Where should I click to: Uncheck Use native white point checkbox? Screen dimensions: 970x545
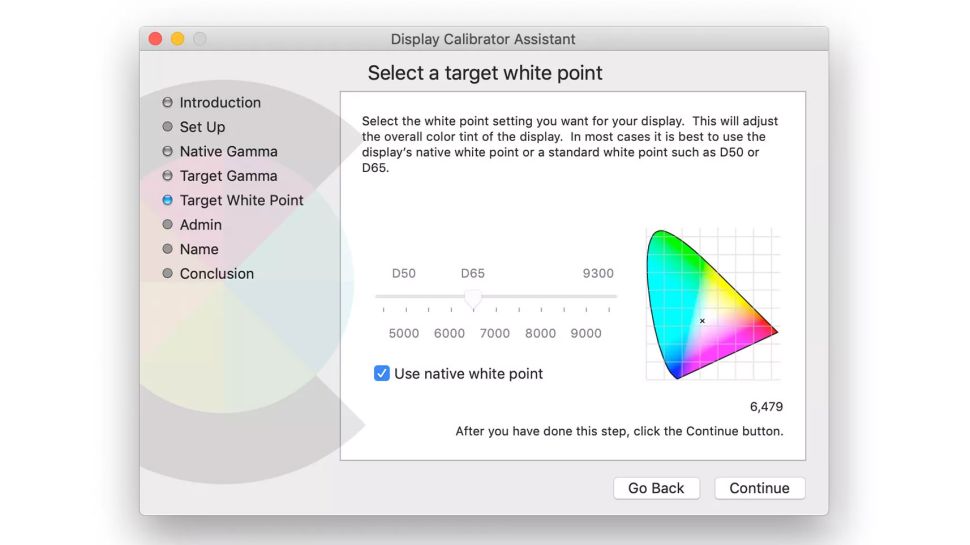pyautogui.click(x=382, y=373)
